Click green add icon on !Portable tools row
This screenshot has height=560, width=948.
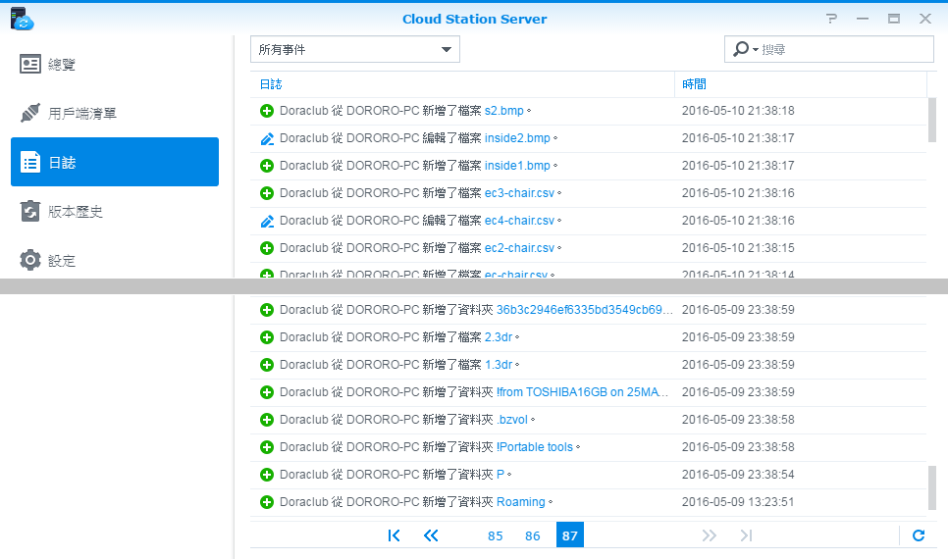click(267, 447)
